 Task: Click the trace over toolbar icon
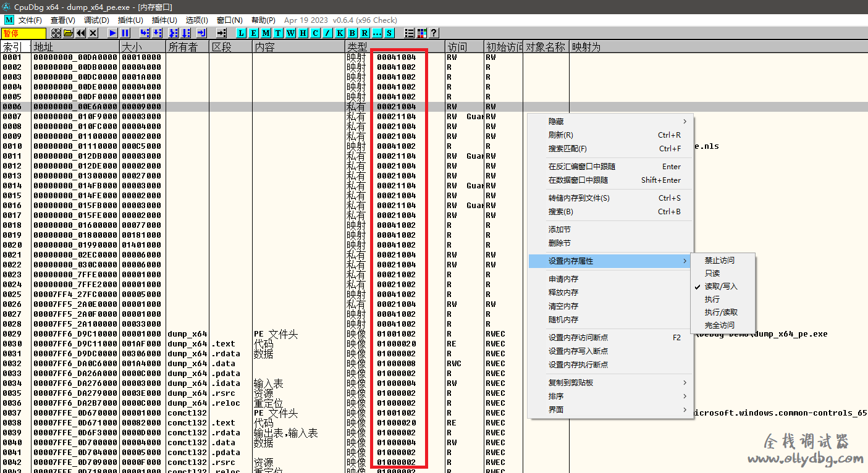click(x=186, y=33)
